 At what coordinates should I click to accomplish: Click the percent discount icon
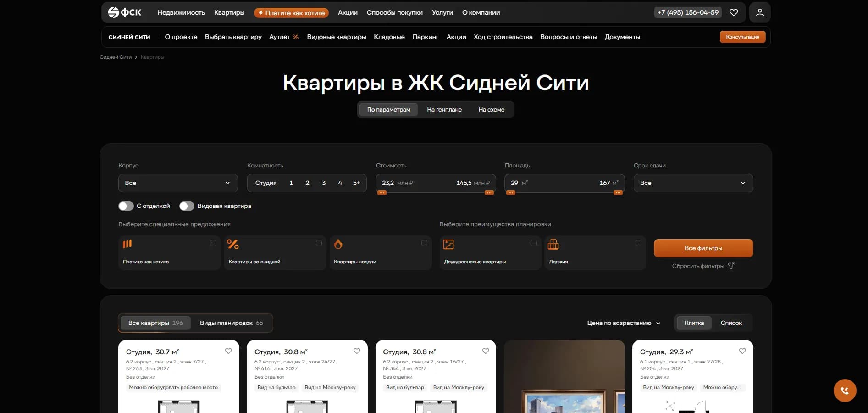[x=233, y=244]
